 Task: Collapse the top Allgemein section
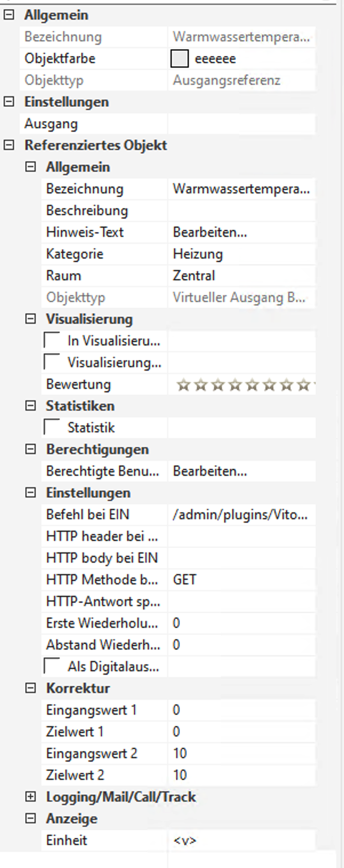click(8, 15)
